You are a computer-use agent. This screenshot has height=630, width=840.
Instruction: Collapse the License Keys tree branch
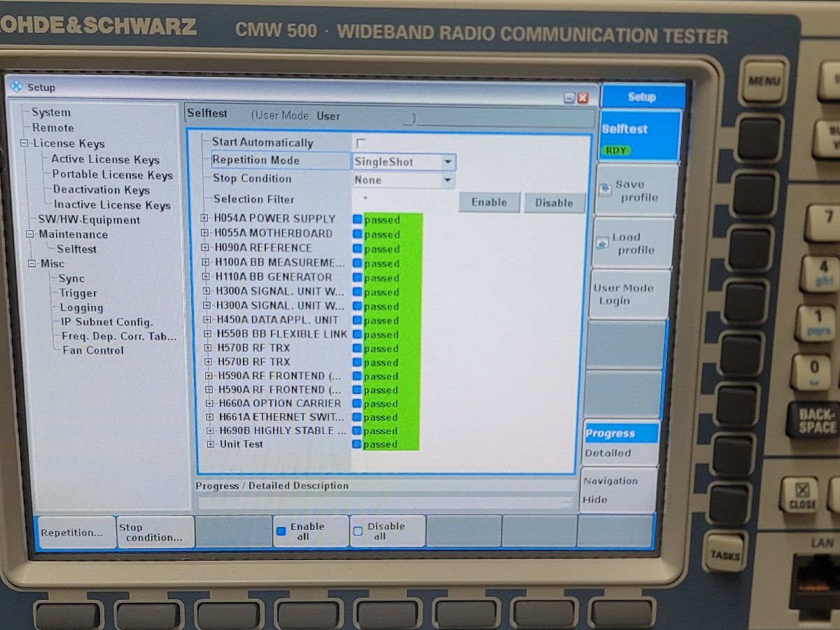[24, 143]
